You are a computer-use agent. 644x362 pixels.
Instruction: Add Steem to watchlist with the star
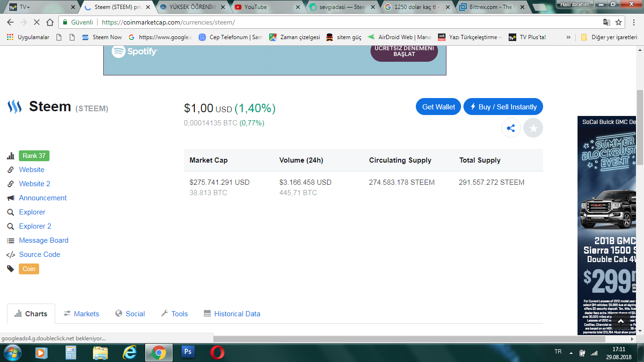click(x=533, y=128)
